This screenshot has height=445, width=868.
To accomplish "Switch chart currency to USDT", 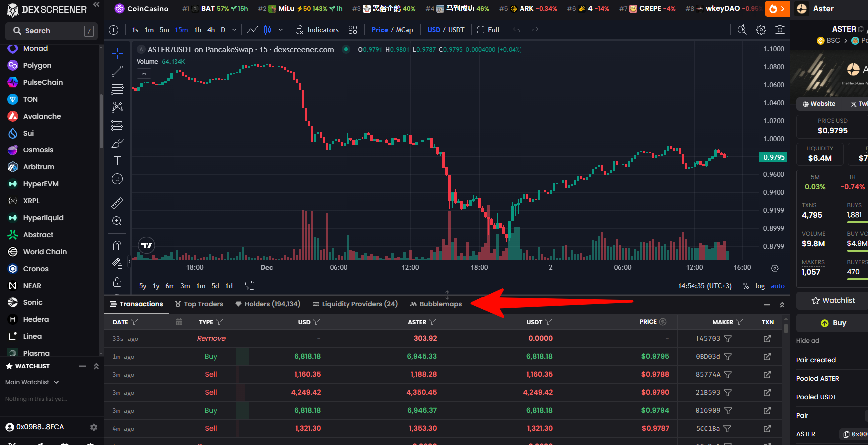I will (456, 30).
